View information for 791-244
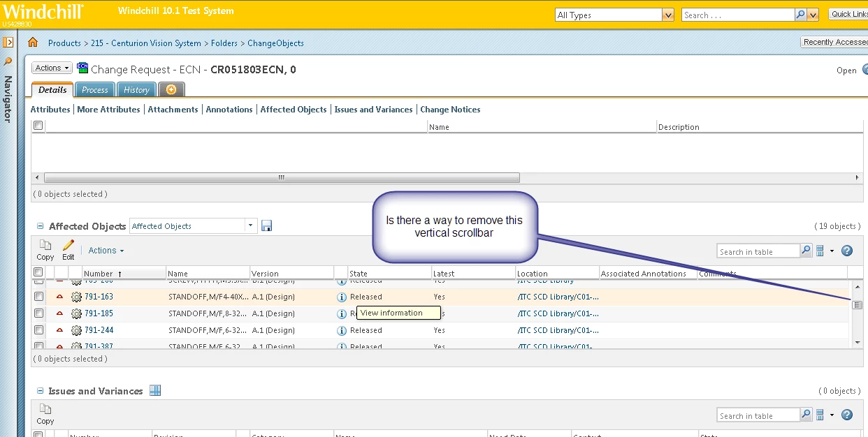The image size is (868, 437). pos(342,330)
